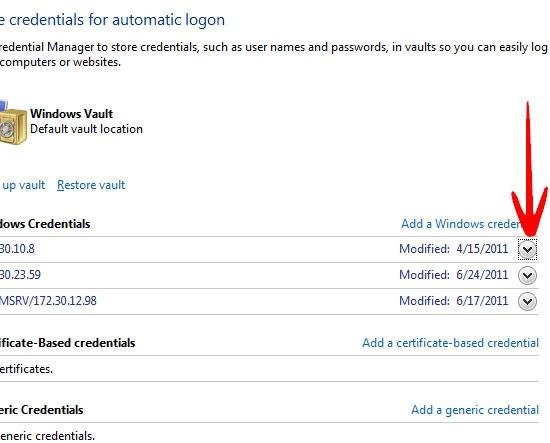The width and height of the screenshot is (550, 443).
Task: Add a Windows credential
Action: (x=462, y=224)
